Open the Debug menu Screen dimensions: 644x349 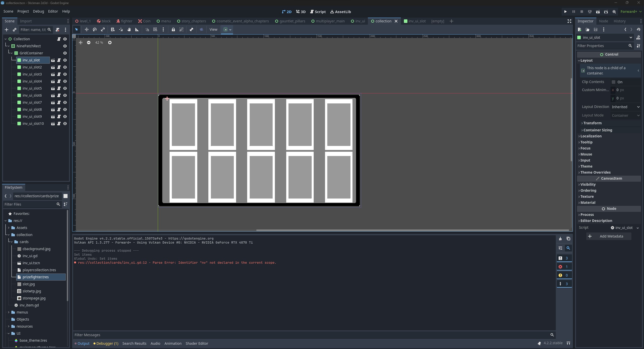pyautogui.click(x=38, y=11)
